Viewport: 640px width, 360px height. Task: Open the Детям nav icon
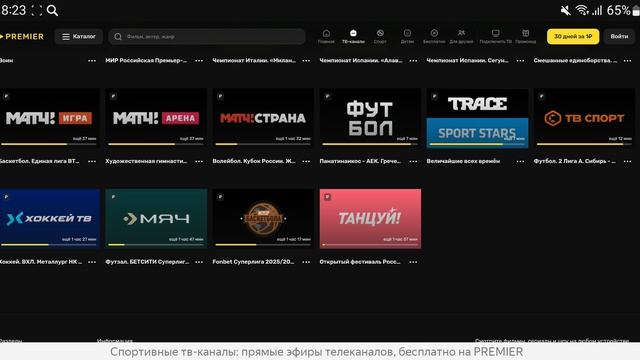pos(407,36)
